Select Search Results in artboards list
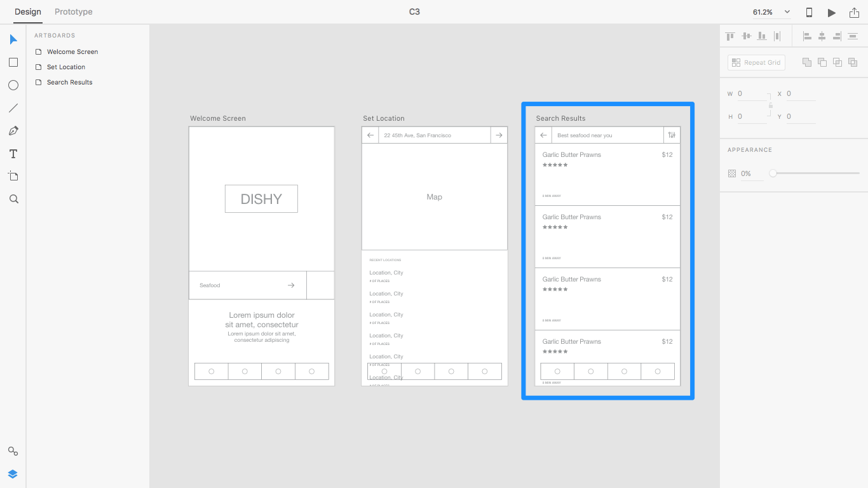The width and height of the screenshot is (868, 488). pos(70,82)
